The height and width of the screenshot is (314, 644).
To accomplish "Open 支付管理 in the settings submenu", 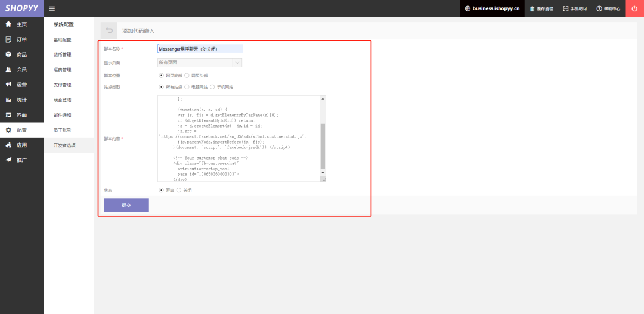I will pos(63,85).
